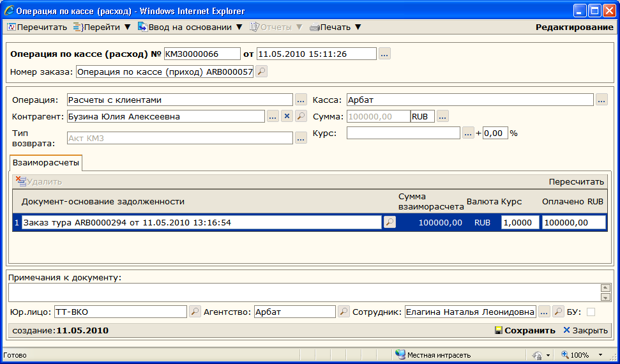
Task: Open the Контрагент selection ellipsis button
Action: pos(273,116)
